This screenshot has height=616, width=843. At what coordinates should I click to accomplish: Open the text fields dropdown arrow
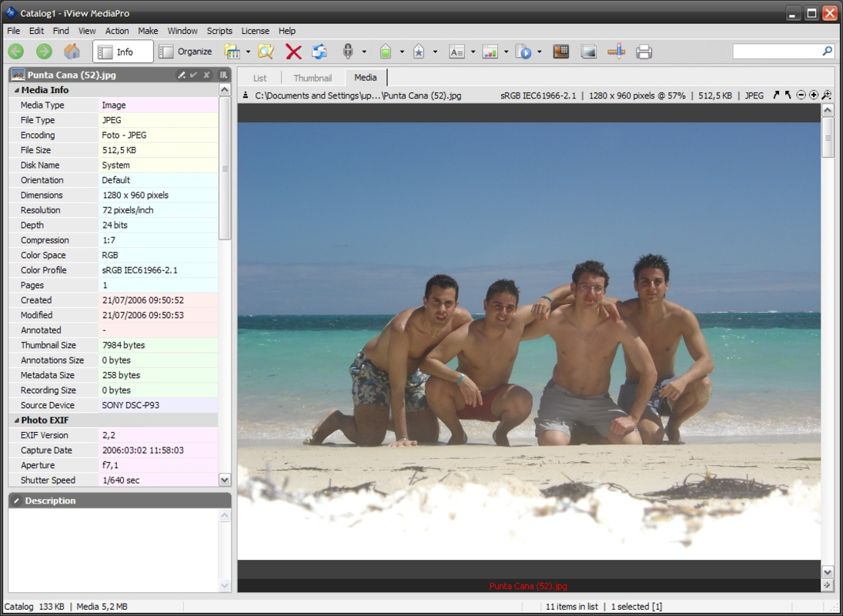tap(473, 52)
